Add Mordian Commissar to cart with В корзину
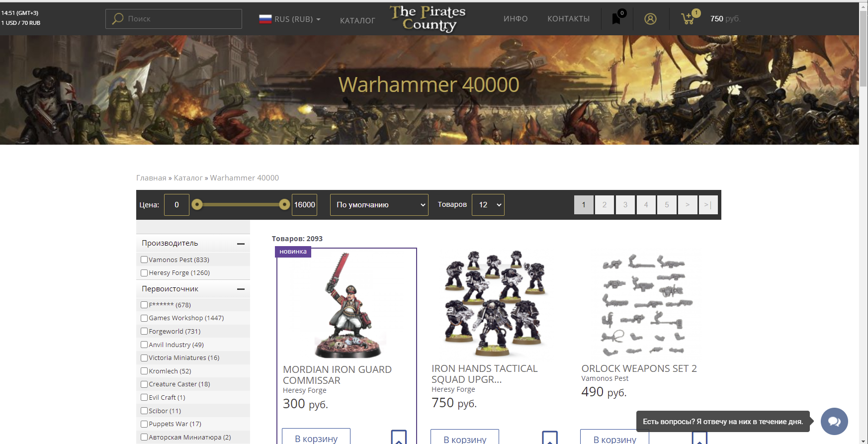This screenshot has height=444, width=868. (x=316, y=437)
